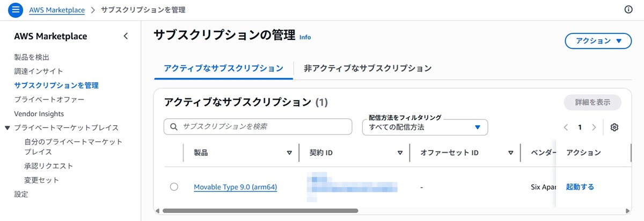Go to previous page arrow

click(566, 127)
